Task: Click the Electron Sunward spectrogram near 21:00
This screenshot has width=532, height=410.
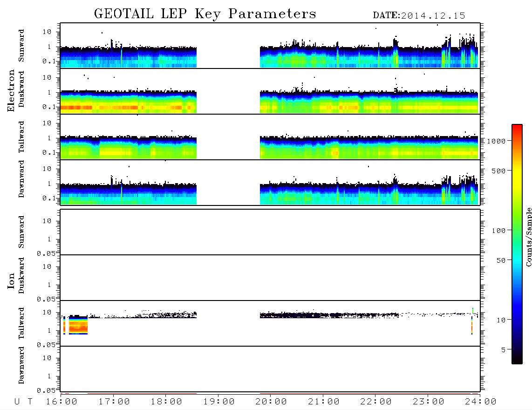Action: pos(323,57)
